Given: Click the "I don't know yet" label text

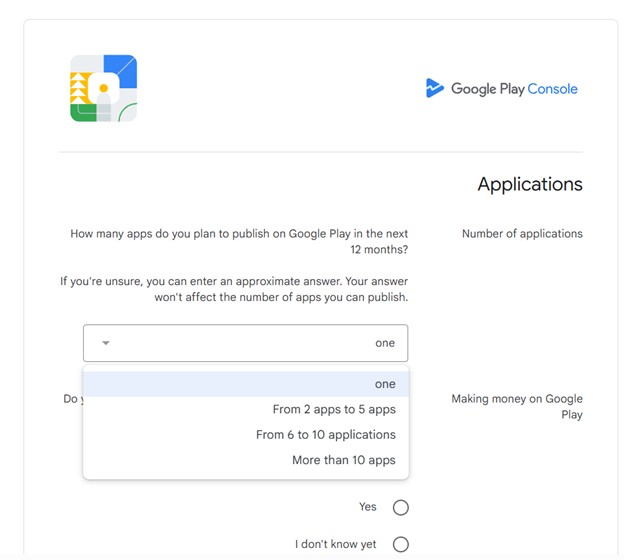Looking at the screenshot, I should click(336, 545).
